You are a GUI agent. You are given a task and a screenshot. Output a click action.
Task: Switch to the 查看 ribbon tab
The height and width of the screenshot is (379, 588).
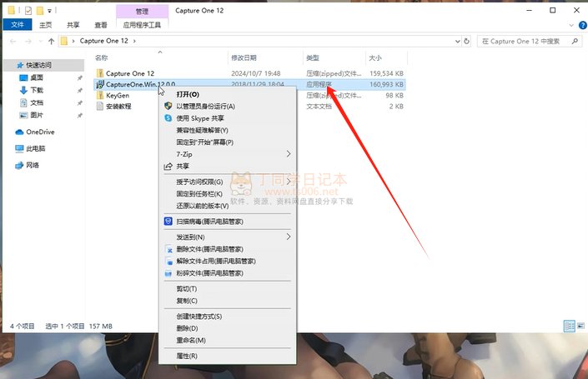[101, 25]
